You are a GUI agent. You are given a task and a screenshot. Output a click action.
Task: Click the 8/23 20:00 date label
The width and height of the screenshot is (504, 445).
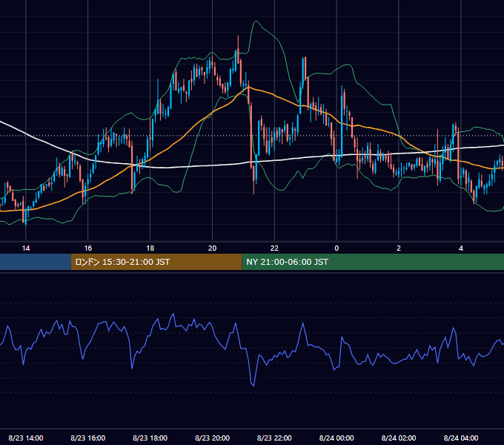point(212,438)
